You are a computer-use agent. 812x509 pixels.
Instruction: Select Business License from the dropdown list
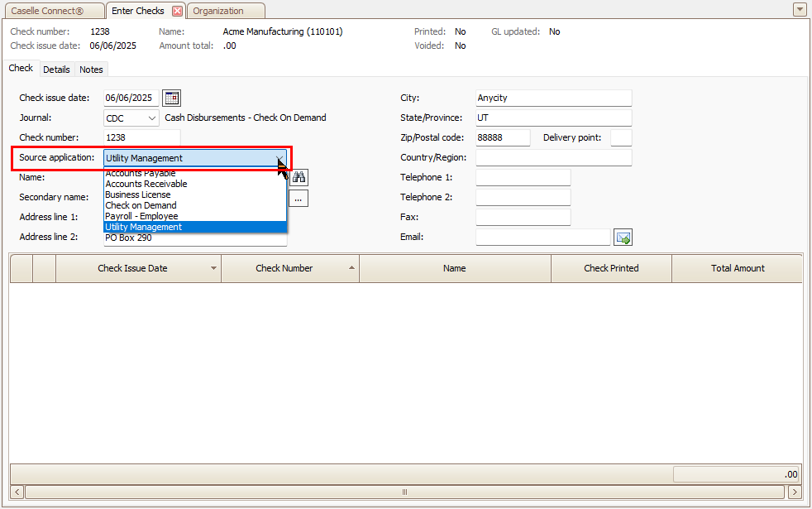point(138,194)
